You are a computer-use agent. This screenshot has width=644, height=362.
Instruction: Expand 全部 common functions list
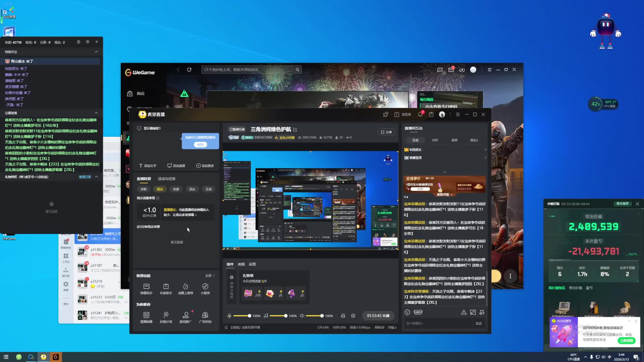point(210,276)
